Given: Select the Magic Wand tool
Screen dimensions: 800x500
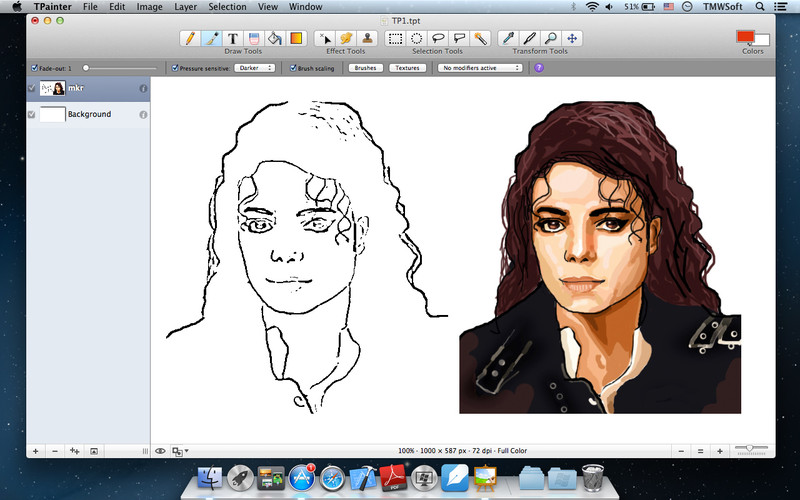Looking at the screenshot, I should click(480, 38).
